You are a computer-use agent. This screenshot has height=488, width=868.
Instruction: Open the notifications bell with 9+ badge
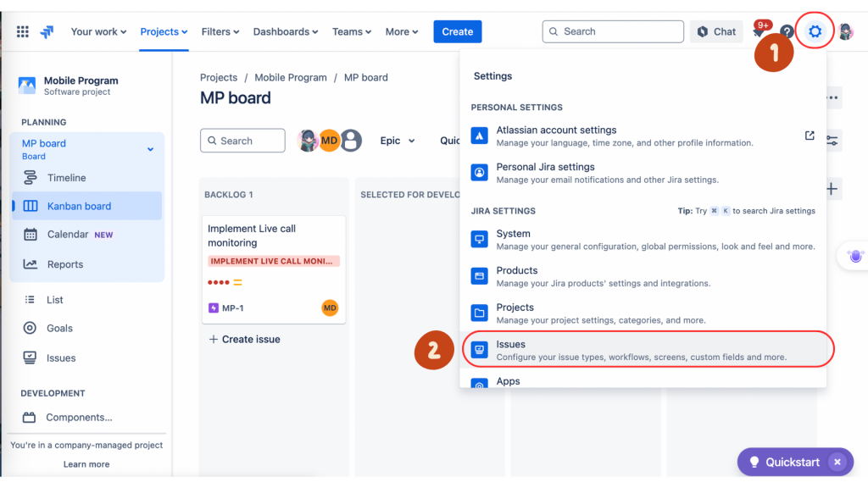click(759, 31)
